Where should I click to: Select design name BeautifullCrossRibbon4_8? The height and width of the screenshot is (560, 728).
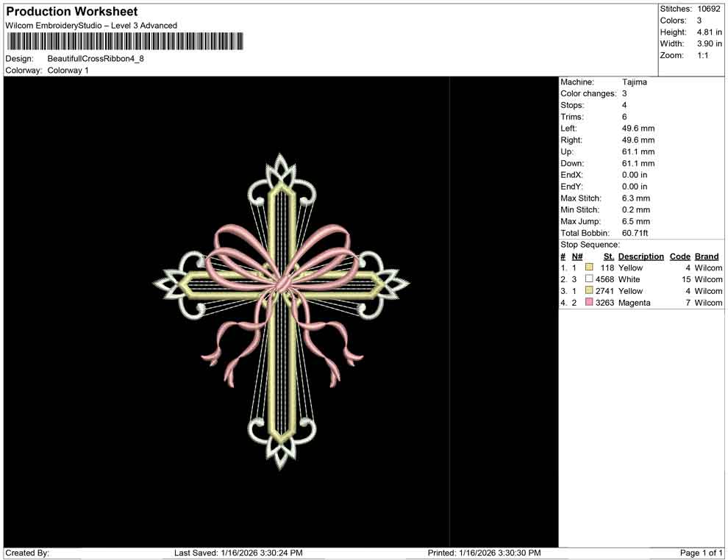pyautogui.click(x=96, y=58)
